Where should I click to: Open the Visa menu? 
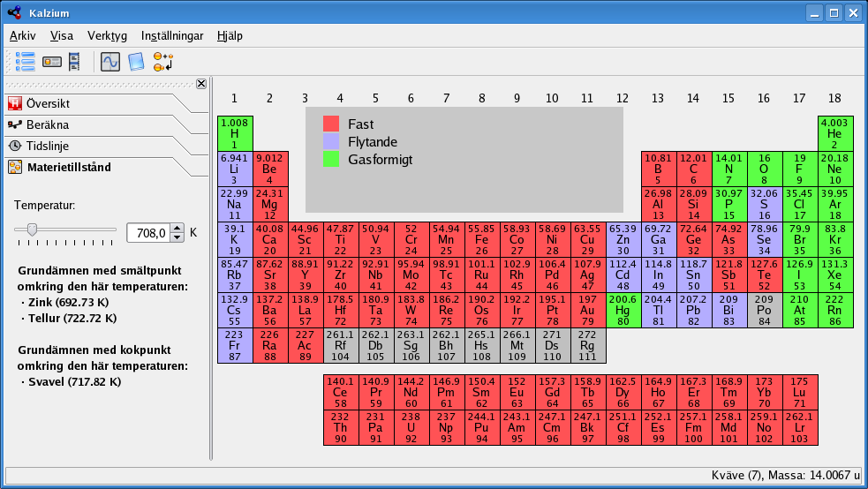[x=62, y=35]
